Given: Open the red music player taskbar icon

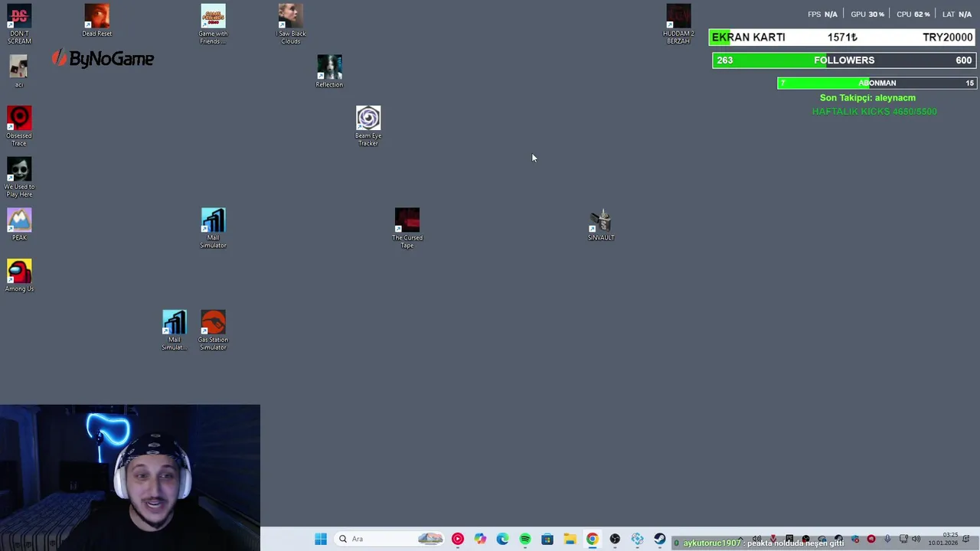Looking at the screenshot, I should 458,539.
